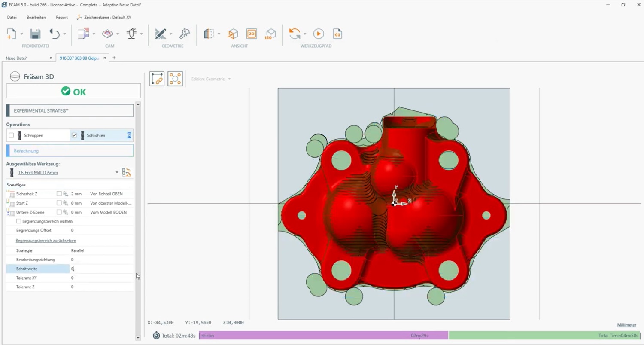
Task: Switch to ISO view
Action: (x=270, y=34)
